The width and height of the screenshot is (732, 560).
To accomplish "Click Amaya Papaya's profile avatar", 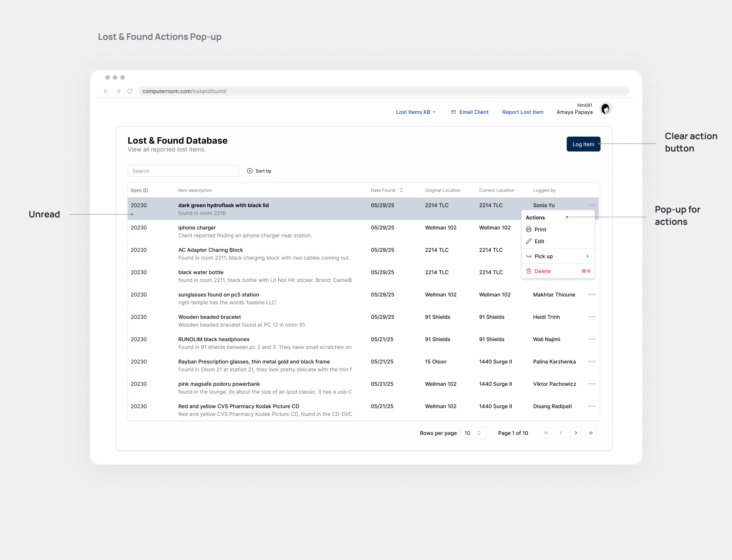I will pos(605,109).
